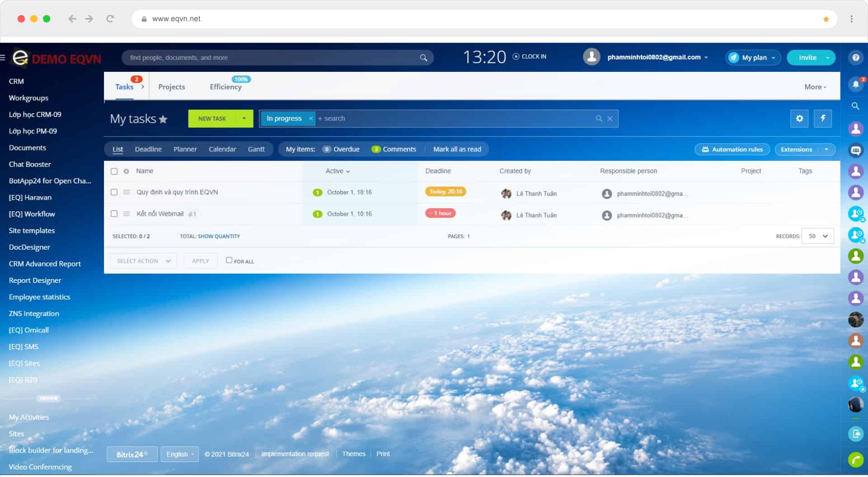The width and height of the screenshot is (868, 477).
Task: Click the Show Quantity link
Action: point(219,236)
